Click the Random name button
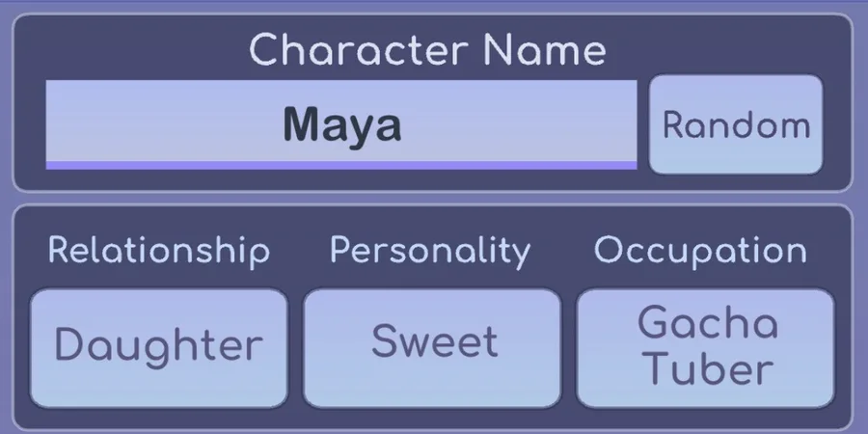The height and width of the screenshot is (434, 868). point(736,124)
